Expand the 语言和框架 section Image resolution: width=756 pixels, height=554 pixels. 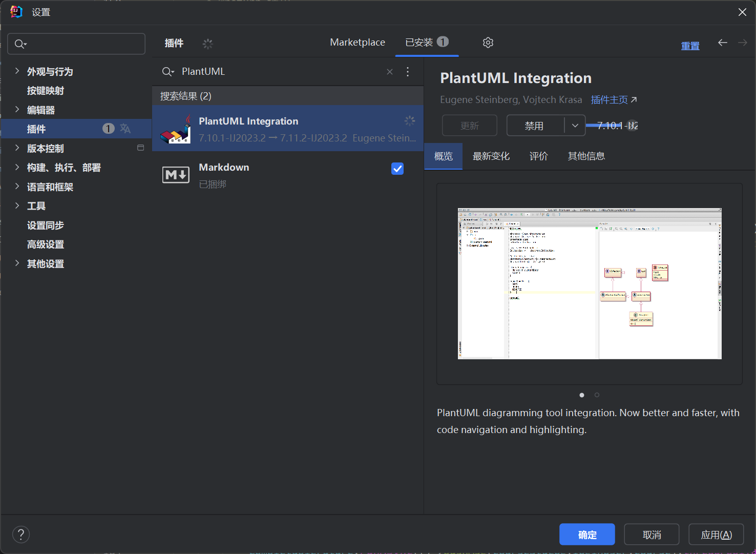17,187
